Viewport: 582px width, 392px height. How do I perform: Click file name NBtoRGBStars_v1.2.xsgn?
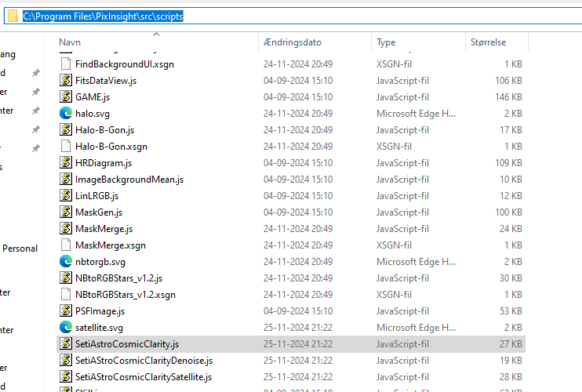125,295
